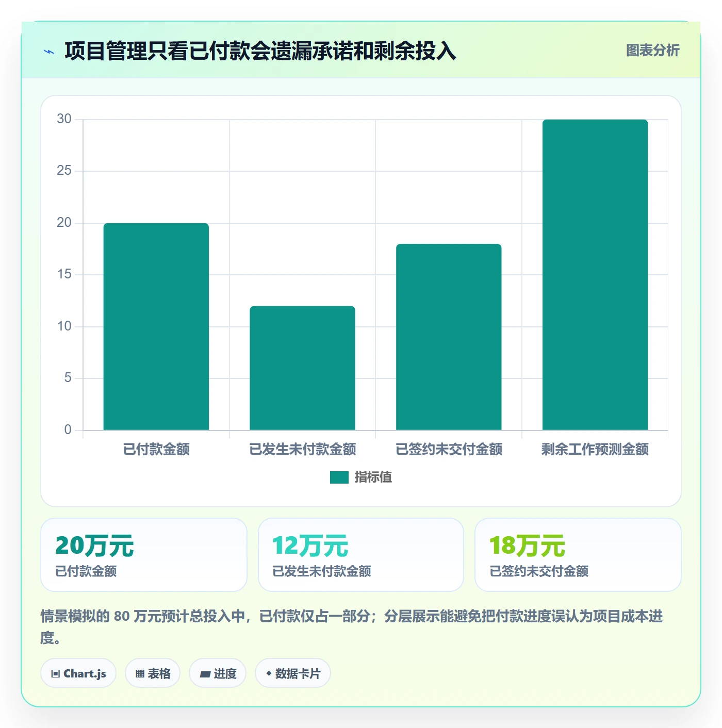
Task: Click the y-axis value 15
Action: point(64,274)
